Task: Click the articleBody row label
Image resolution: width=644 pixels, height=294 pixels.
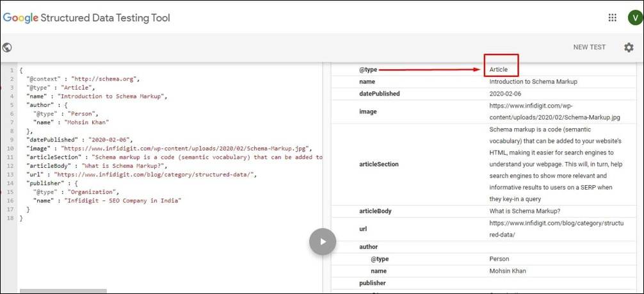Action: pos(375,211)
